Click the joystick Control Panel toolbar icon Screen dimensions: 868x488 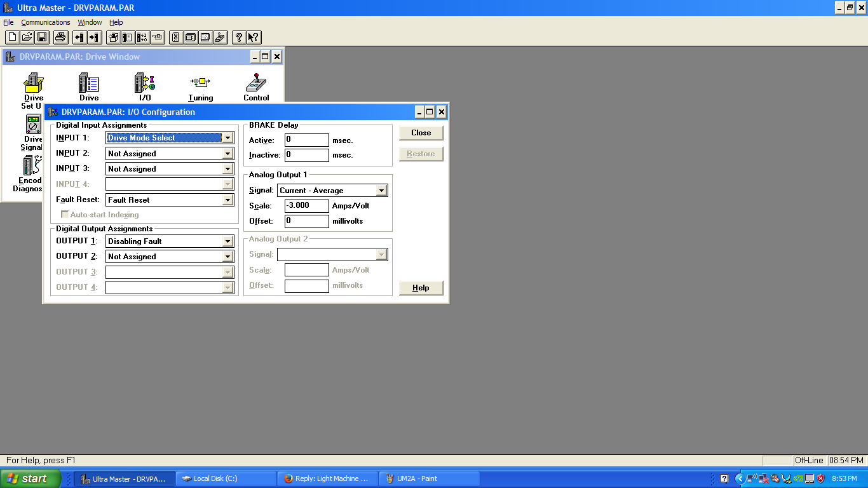click(220, 37)
